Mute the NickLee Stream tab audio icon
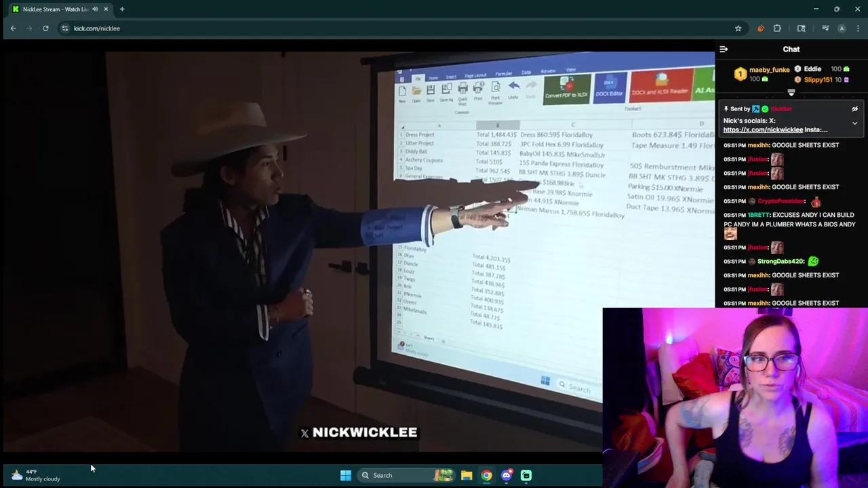 [x=95, y=9]
